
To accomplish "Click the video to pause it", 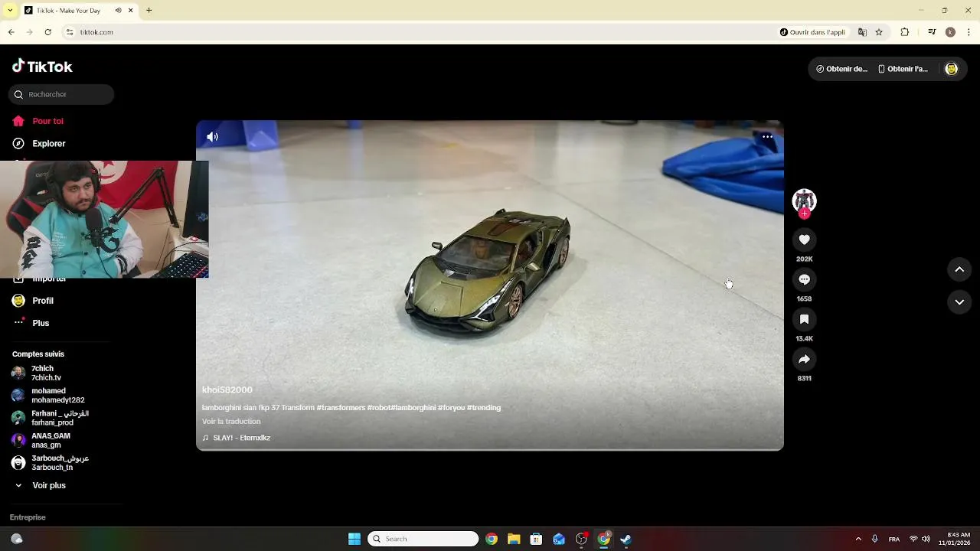I will point(490,285).
